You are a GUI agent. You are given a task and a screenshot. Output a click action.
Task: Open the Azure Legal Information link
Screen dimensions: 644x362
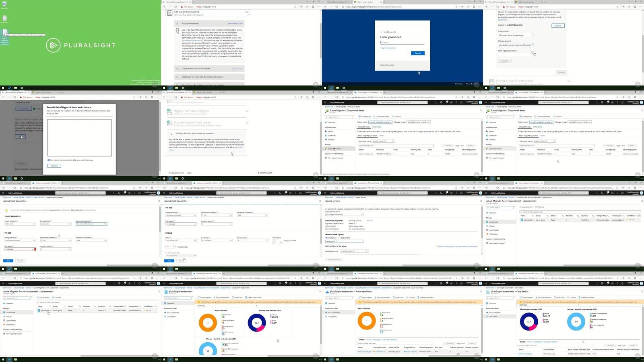click(192, 40)
